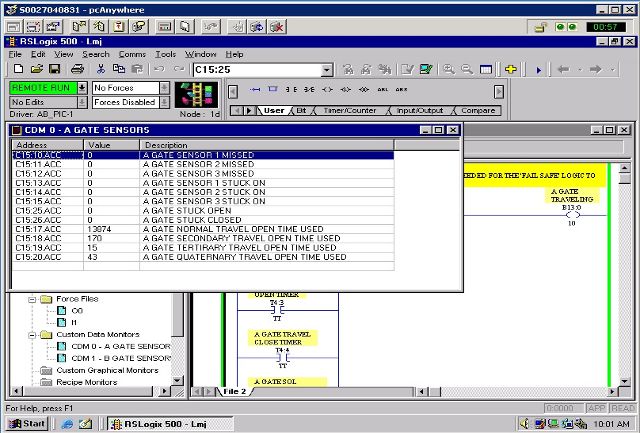Viewport: 640px width, 433px height.
Task: Insert the branch instruction icon
Action: [273, 89]
